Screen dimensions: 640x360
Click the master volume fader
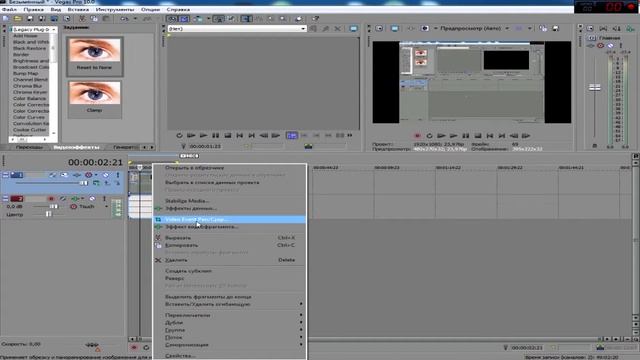(x=595, y=87)
